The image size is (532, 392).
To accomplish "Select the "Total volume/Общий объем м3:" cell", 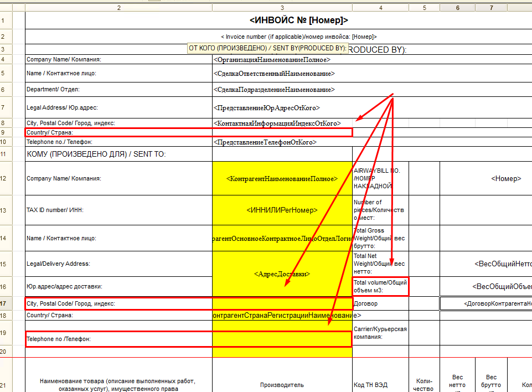I will [x=380, y=286].
